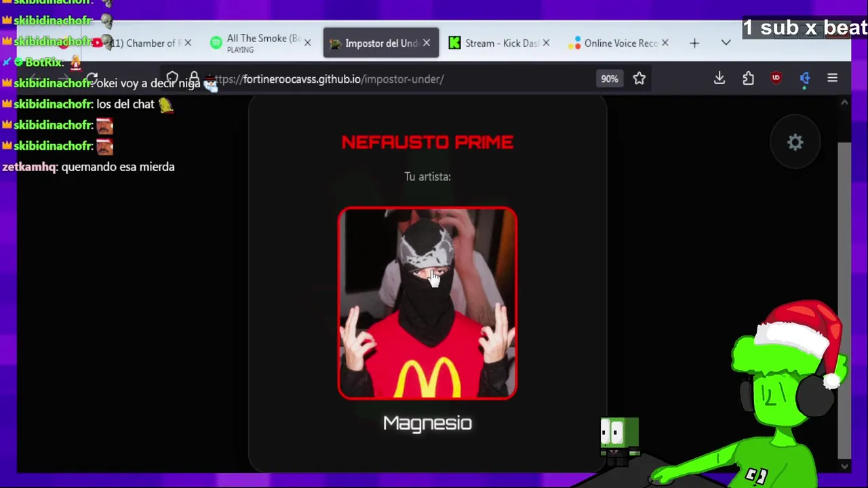Click the site lock security icon
This screenshot has width=868, height=488.
(x=194, y=79)
